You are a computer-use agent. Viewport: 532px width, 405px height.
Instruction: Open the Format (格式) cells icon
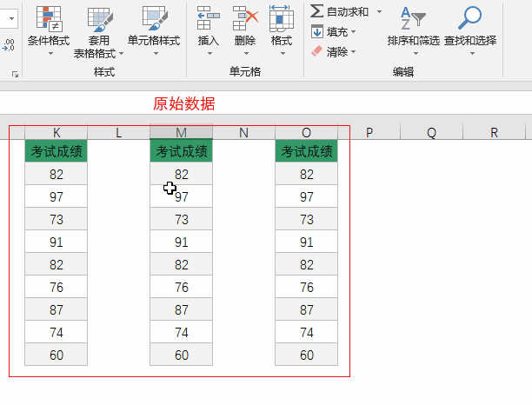(x=282, y=18)
